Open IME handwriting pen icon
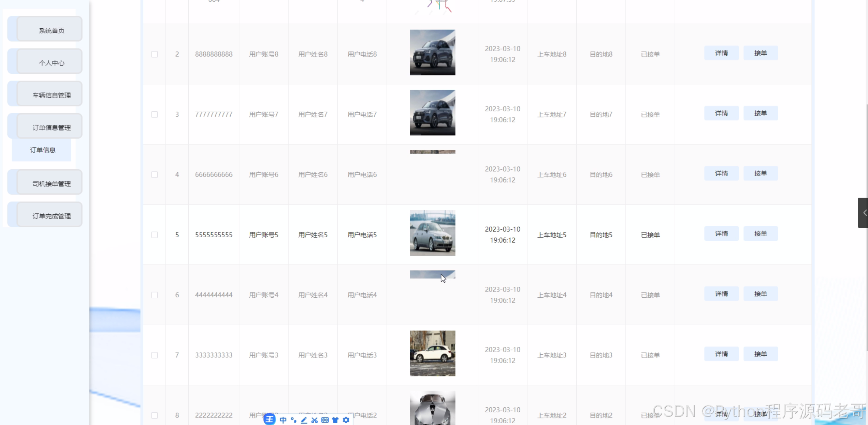Screen dimensions: 868x425 tap(304, 420)
